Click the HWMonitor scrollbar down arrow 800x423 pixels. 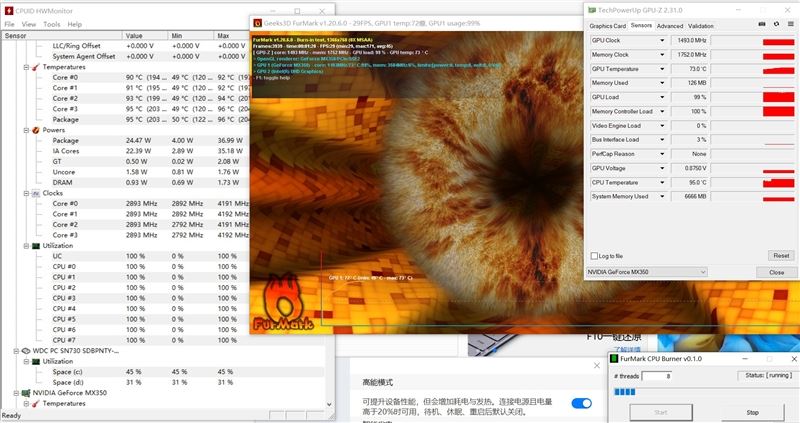(329, 404)
